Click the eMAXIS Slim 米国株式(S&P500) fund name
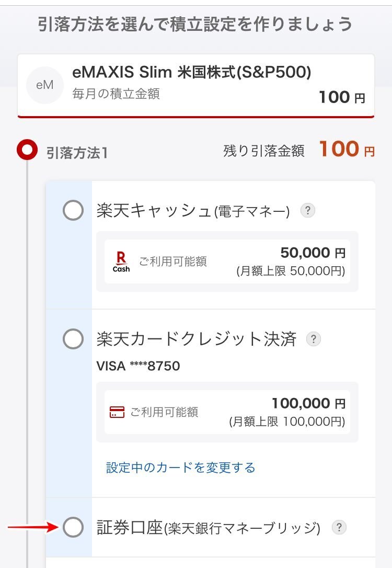The width and height of the screenshot is (392, 568). pos(191,72)
